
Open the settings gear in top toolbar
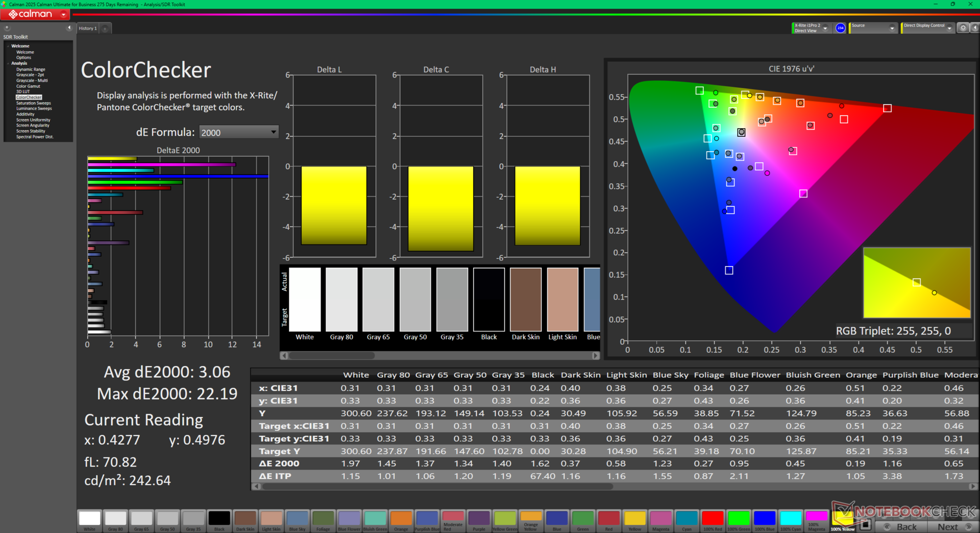point(963,28)
